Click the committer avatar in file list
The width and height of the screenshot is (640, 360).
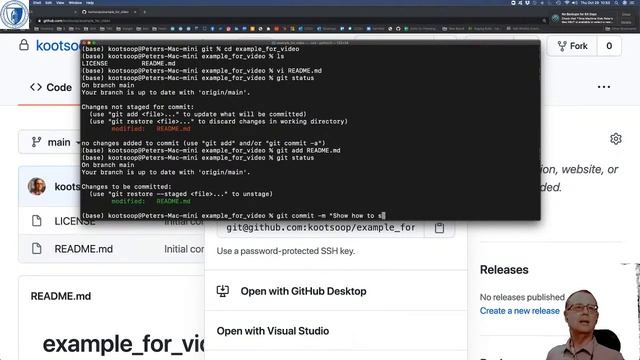(x=37, y=187)
